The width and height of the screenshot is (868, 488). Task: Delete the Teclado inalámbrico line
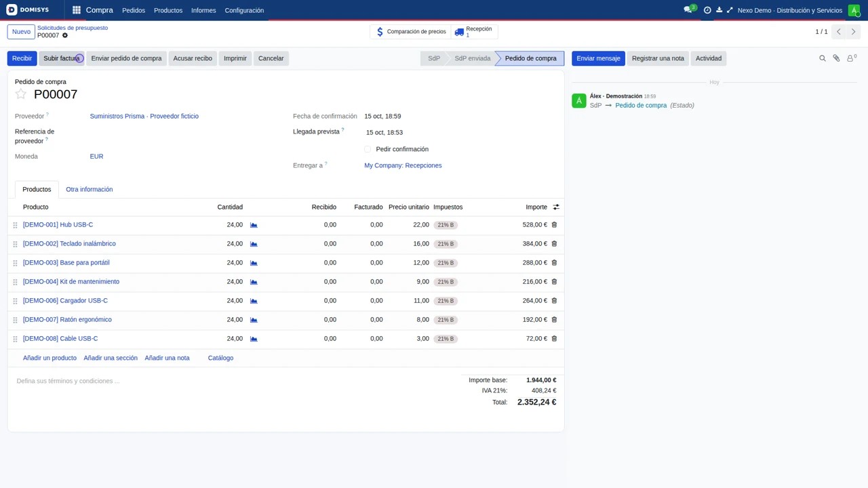pos(554,244)
